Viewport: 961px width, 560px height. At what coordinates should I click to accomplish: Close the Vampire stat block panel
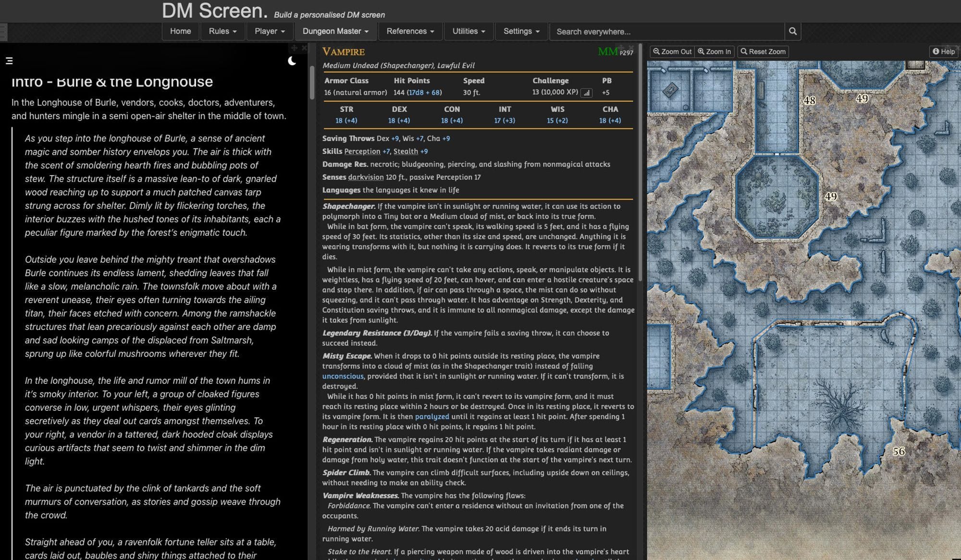pyautogui.click(x=631, y=48)
